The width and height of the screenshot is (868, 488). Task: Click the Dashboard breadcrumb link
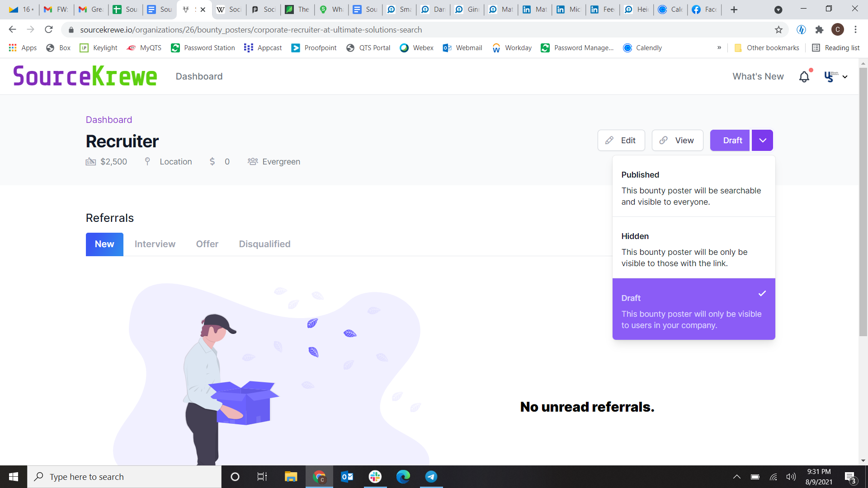point(109,120)
